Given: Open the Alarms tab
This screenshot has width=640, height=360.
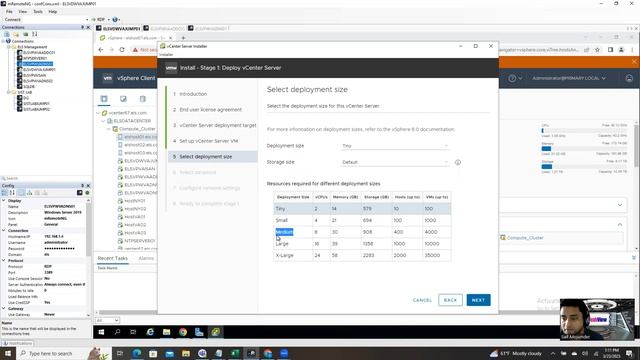Looking at the screenshot, I should pos(146,258).
